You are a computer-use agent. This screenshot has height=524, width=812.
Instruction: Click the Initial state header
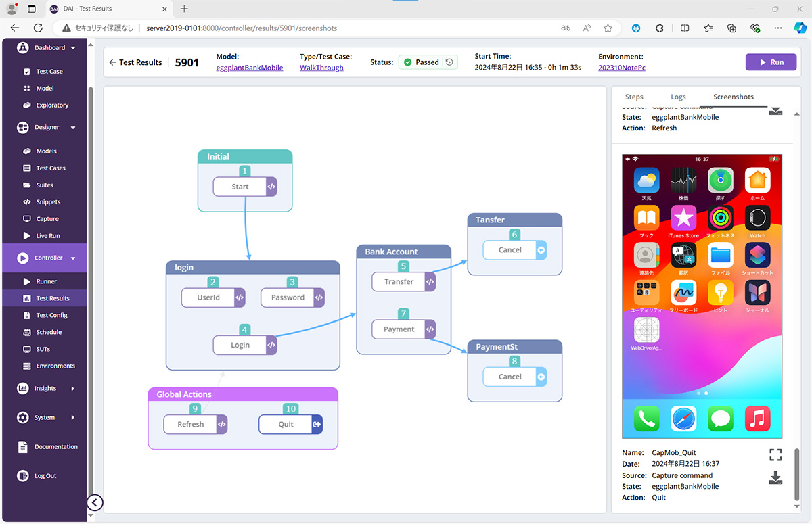pyautogui.click(x=245, y=156)
